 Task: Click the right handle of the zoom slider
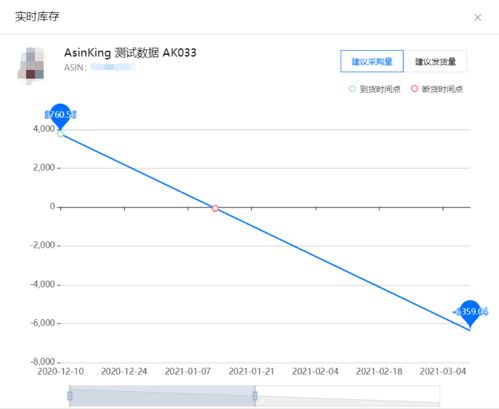tap(255, 396)
